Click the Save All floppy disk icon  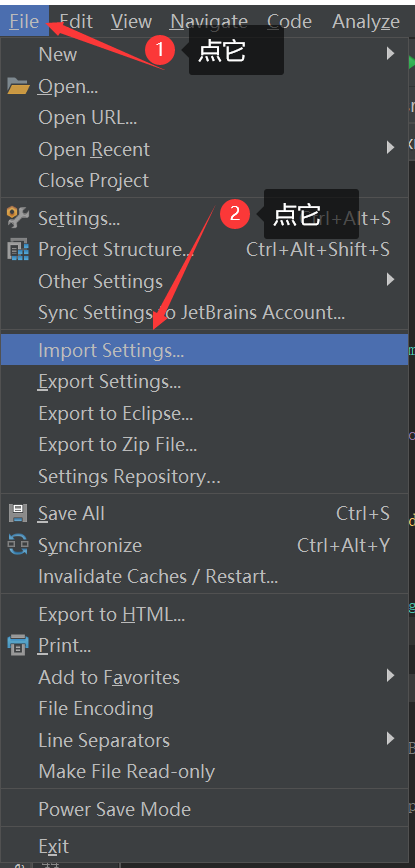18,513
